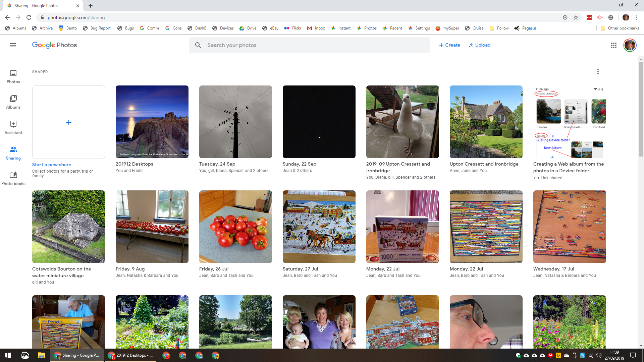Open Windows Start menu
The width and height of the screenshot is (644, 362).
(x=8, y=355)
